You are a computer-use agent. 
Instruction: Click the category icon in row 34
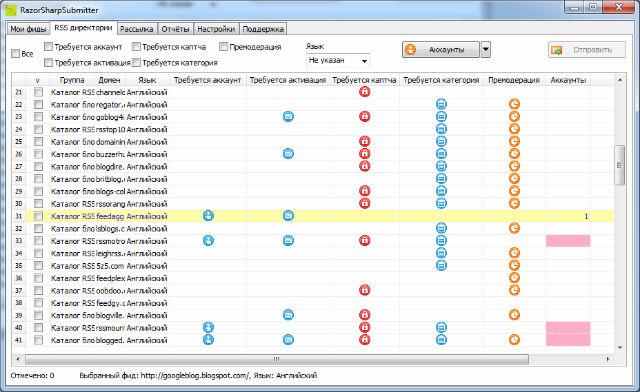pos(441,253)
